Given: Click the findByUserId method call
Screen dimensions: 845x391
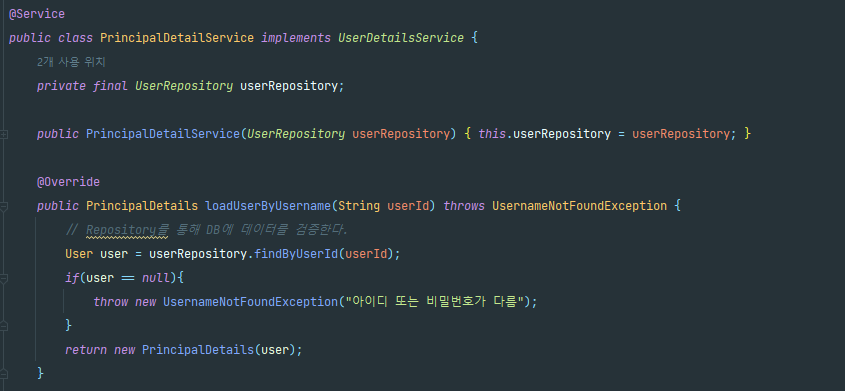Looking at the screenshot, I should point(296,254).
